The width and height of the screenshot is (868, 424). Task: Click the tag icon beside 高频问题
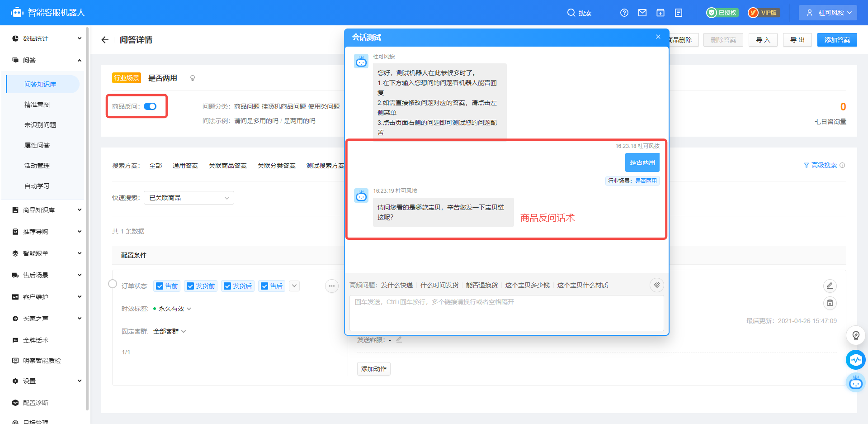(657, 285)
